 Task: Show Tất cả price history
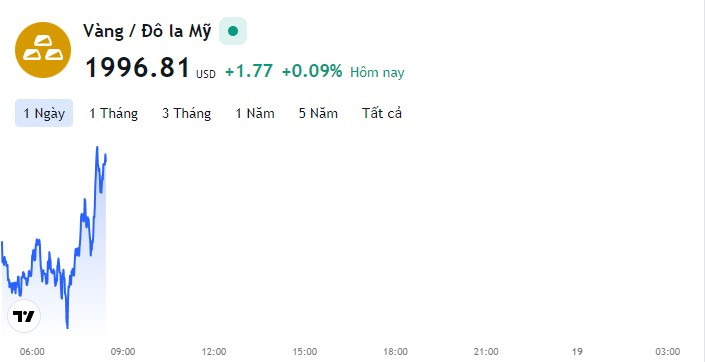tap(382, 113)
